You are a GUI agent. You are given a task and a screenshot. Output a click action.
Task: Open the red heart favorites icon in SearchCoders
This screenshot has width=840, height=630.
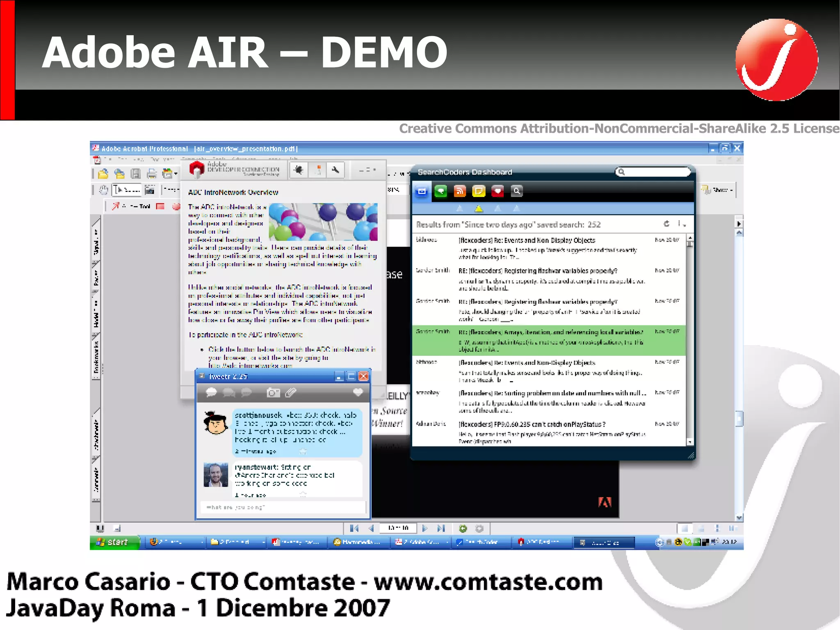pos(498,191)
